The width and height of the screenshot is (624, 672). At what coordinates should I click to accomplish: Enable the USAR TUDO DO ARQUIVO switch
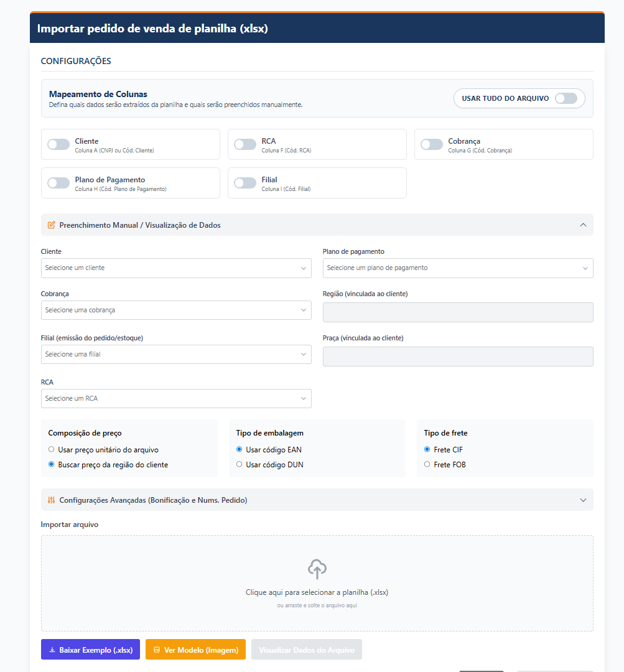click(x=567, y=98)
